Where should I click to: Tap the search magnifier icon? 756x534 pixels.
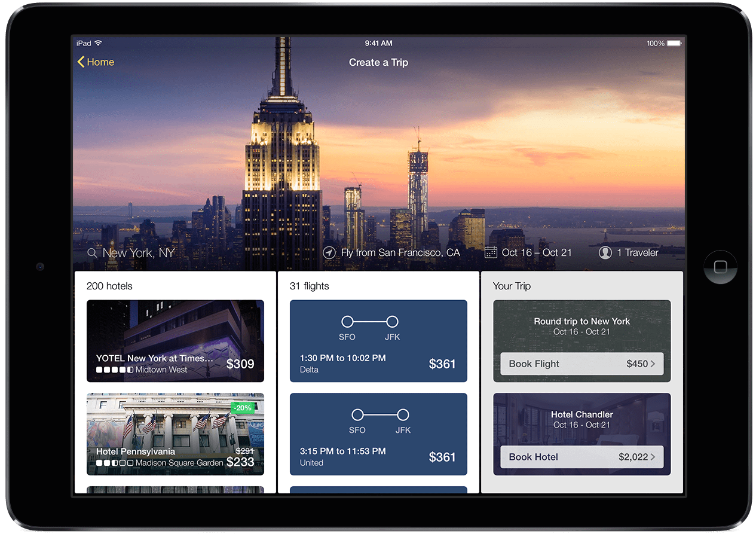pyautogui.click(x=93, y=252)
